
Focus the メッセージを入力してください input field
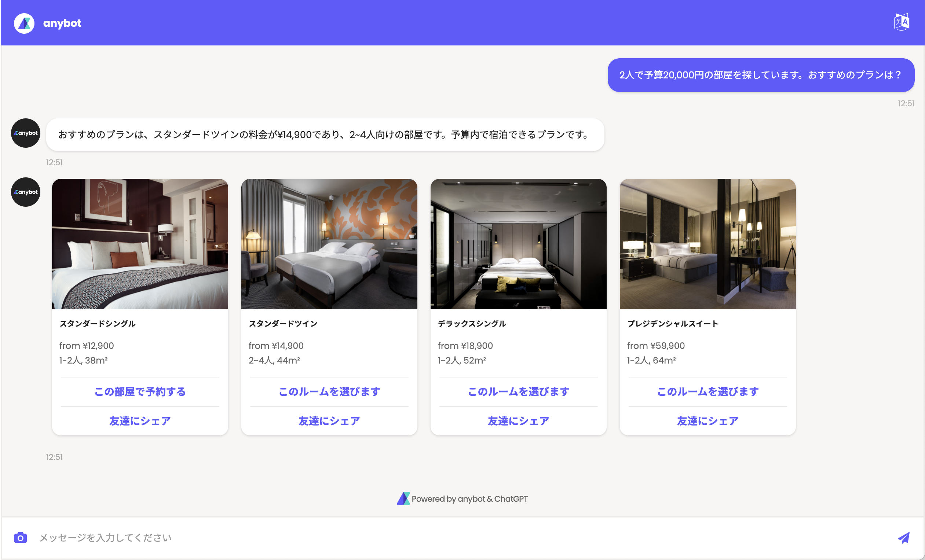click(x=462, y=538)
